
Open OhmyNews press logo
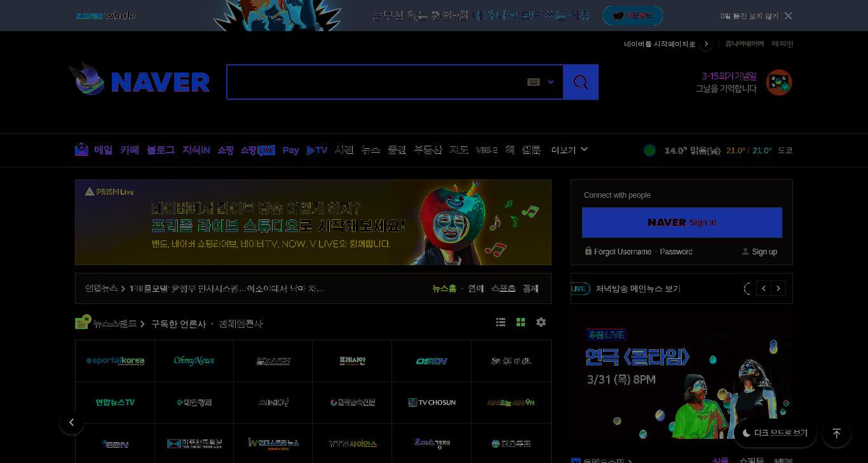[194, 361]
